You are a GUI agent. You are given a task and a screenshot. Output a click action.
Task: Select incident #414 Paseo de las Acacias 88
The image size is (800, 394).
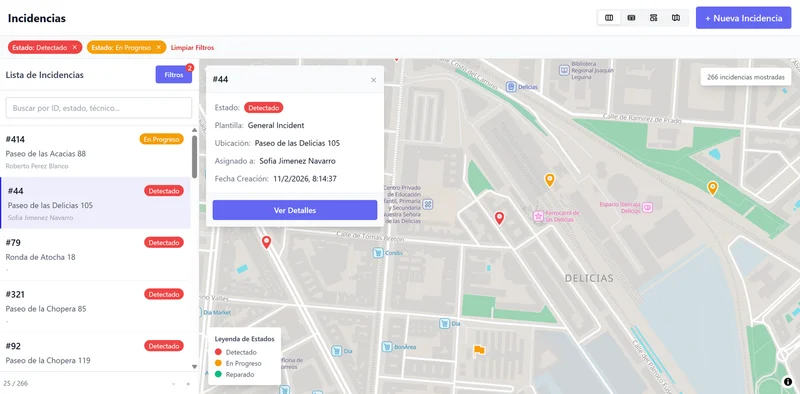95,152
